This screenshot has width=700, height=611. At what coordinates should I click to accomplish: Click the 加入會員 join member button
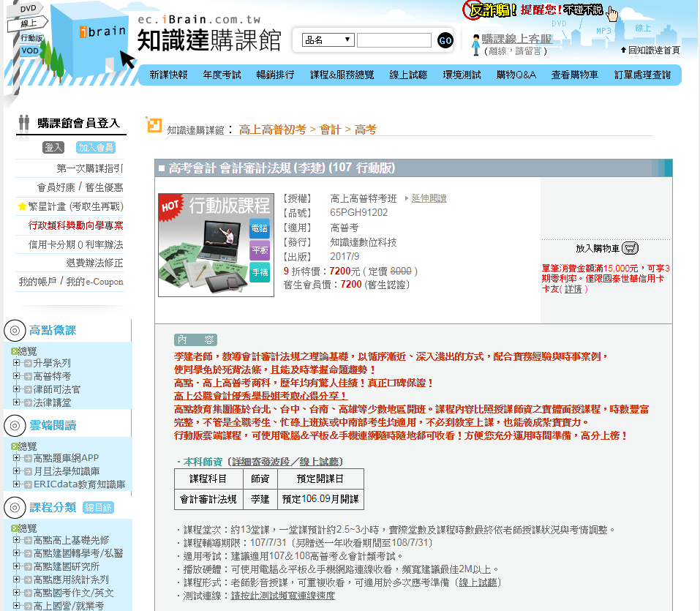click(96, 147)
